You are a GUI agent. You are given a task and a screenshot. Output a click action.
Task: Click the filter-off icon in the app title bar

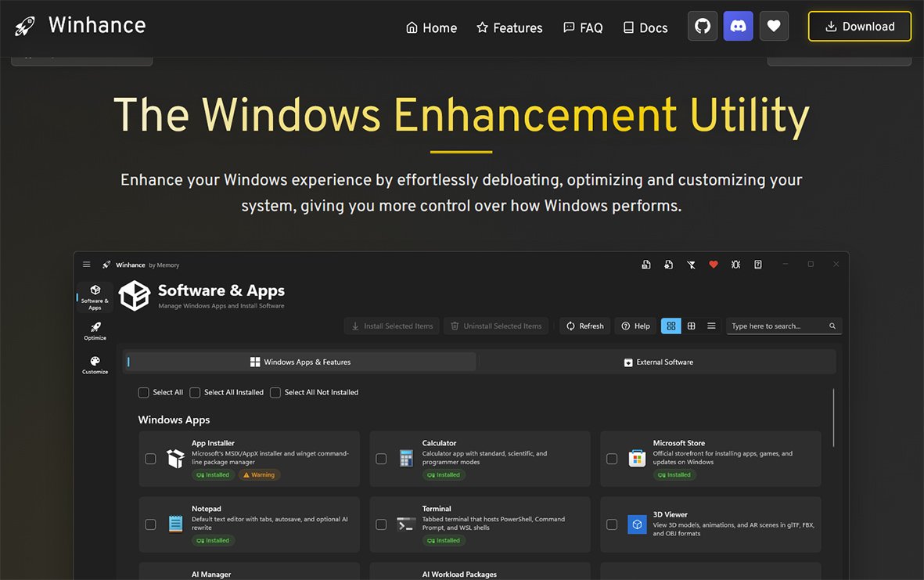[x=691, y=265]
